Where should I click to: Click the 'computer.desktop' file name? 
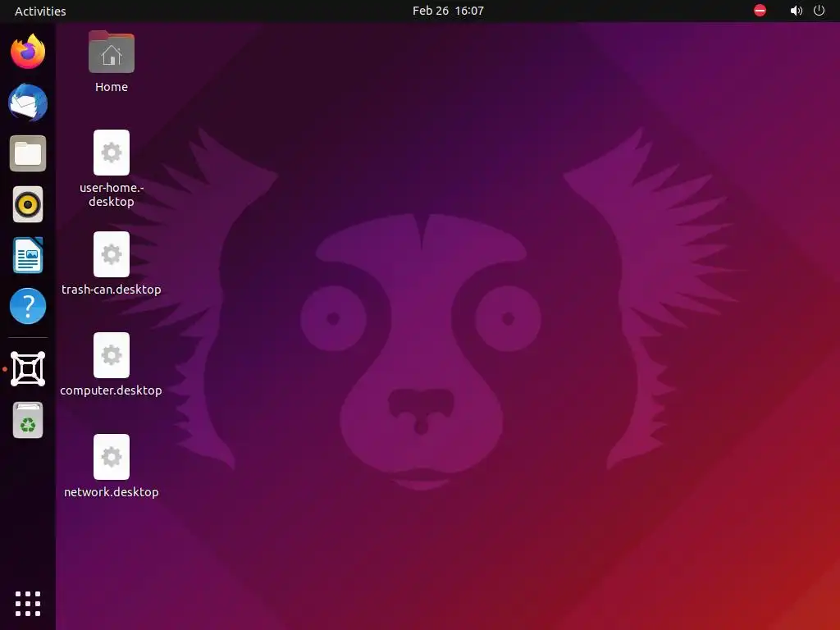[x=111, y=390]
